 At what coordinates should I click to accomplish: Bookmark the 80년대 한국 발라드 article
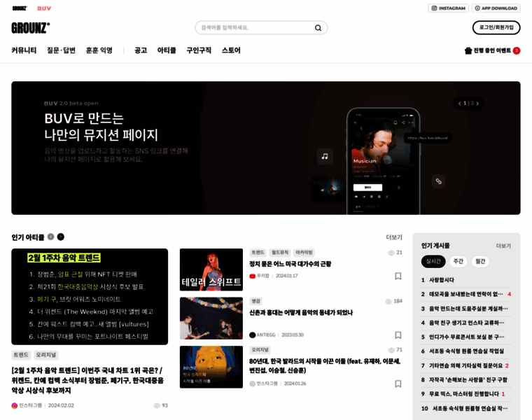pyautogui.click(x=398, y=384)
